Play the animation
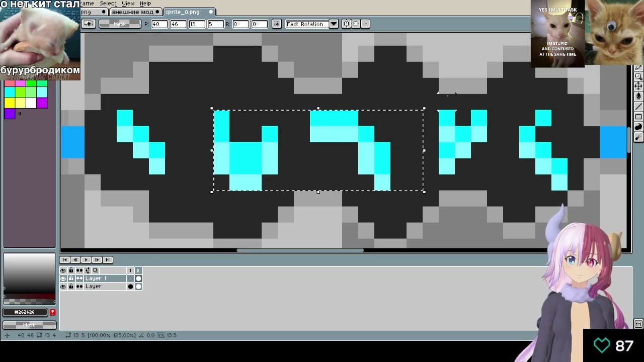The height and width of the screenshot is (362, 644). pyautogui.click(x=86, y=259)
